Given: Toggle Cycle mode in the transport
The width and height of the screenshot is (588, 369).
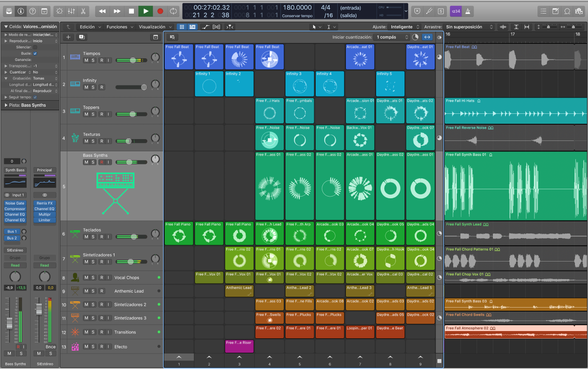Looking at the screenshot, I should [x=173, y=11].
